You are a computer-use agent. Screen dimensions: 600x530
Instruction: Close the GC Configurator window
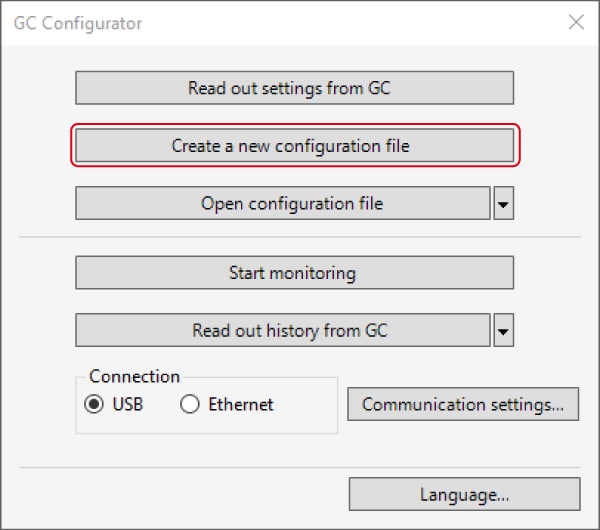coord(576,22)
